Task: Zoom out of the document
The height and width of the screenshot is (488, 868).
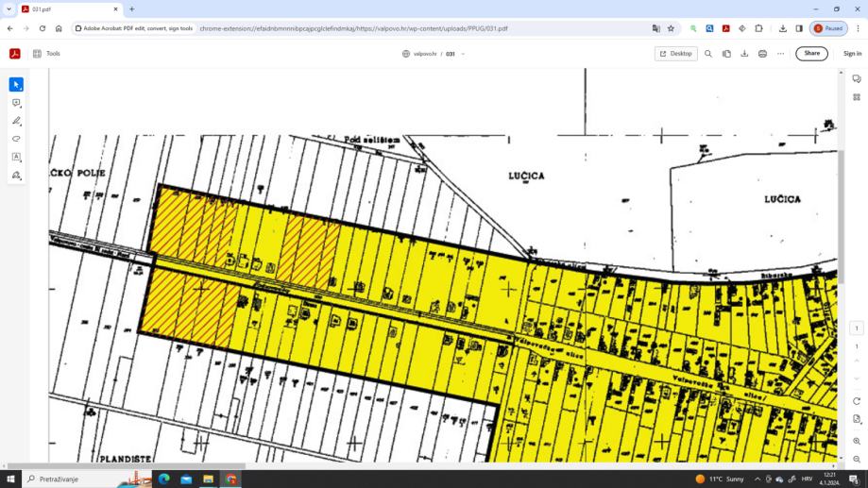Action: 857,459
